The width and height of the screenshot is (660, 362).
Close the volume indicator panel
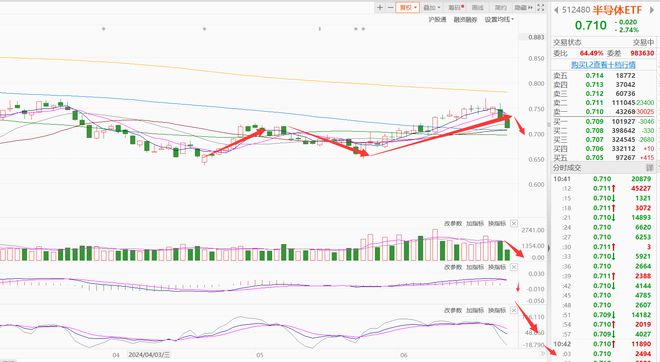pos(514,224)
